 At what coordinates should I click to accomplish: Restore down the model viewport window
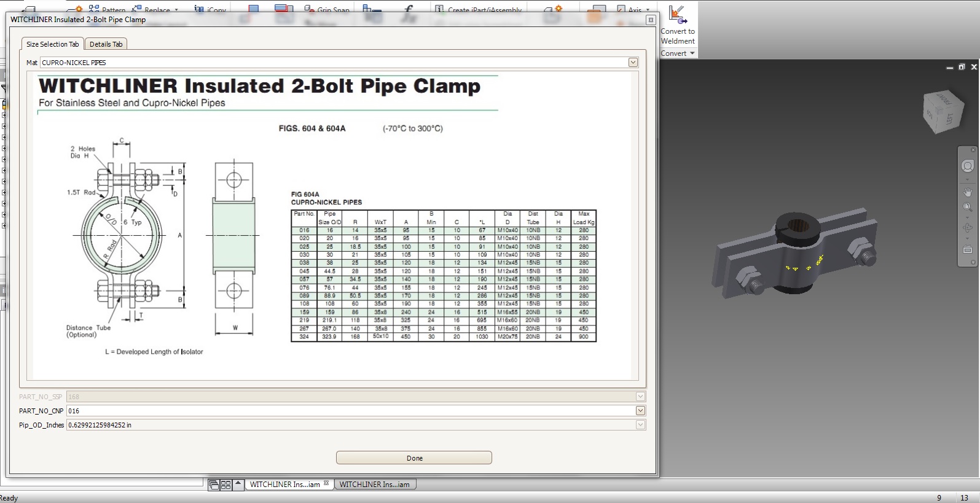962,67
